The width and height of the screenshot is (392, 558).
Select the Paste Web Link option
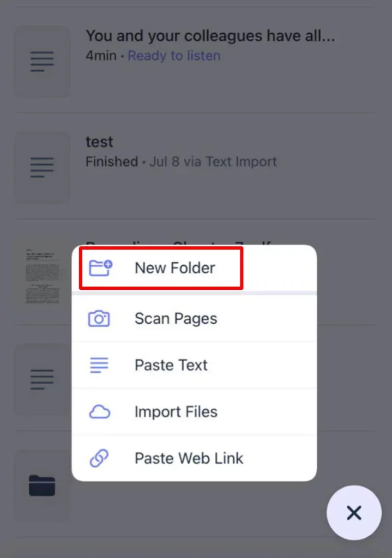click(x=194, y=458)
